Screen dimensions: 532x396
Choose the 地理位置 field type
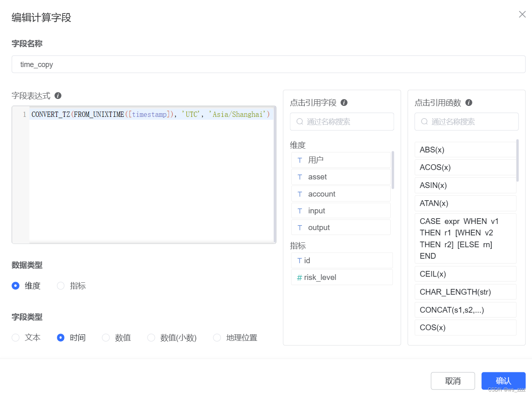[217, 338]
